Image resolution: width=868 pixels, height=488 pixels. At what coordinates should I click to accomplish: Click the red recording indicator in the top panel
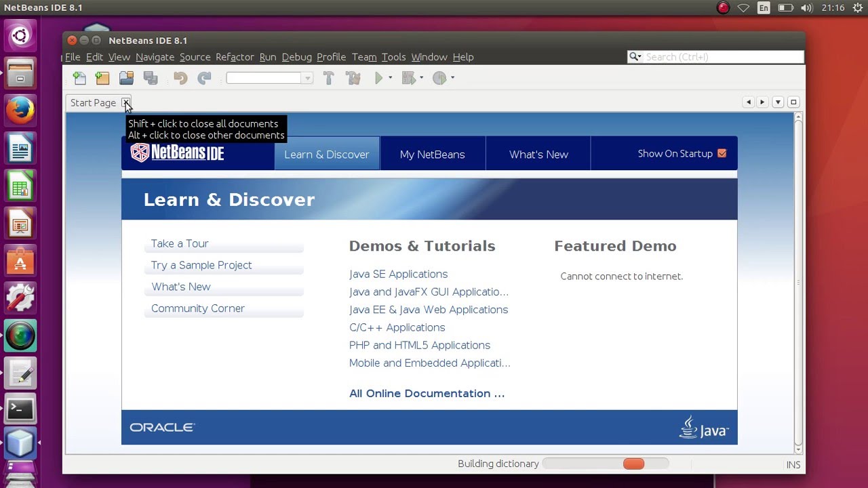[x=723, y=8]
